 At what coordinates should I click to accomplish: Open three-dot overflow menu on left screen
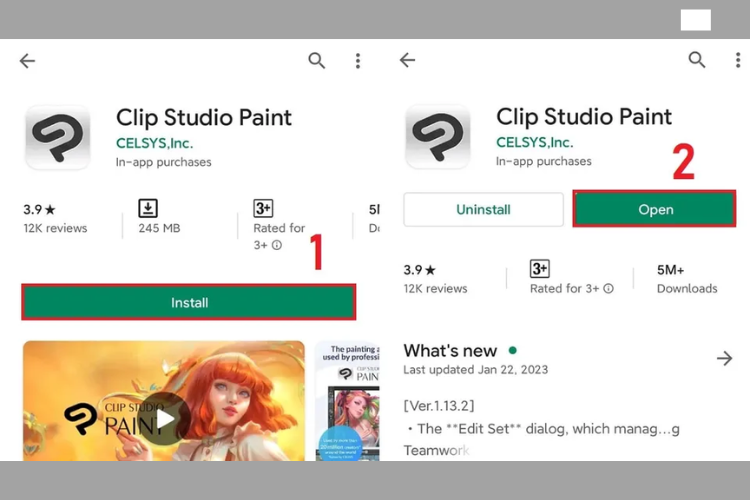coord(358,61)
